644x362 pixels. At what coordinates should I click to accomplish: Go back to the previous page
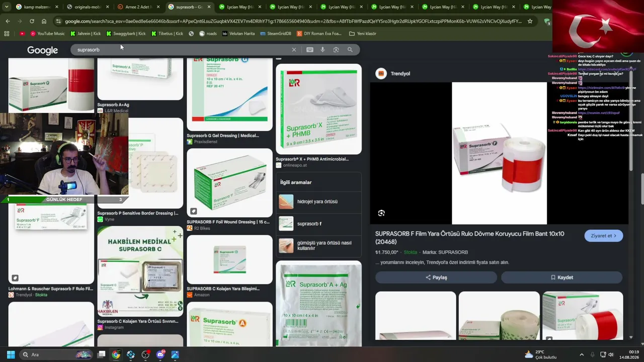[x=8, y=21]
